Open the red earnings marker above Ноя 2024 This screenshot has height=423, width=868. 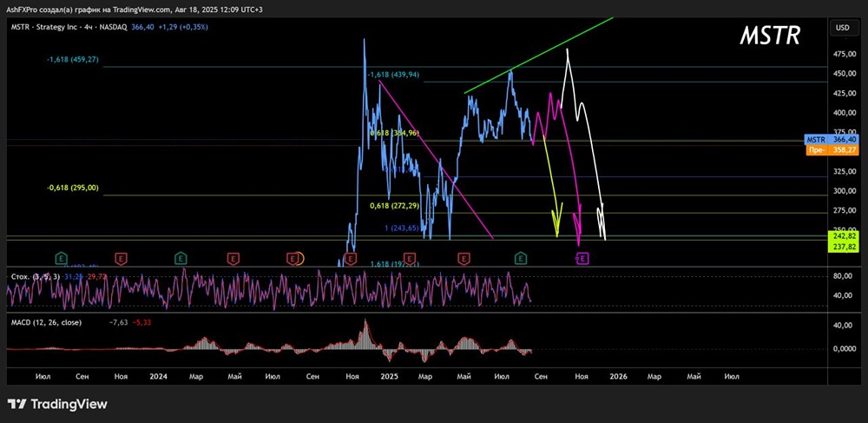(350, 258)
